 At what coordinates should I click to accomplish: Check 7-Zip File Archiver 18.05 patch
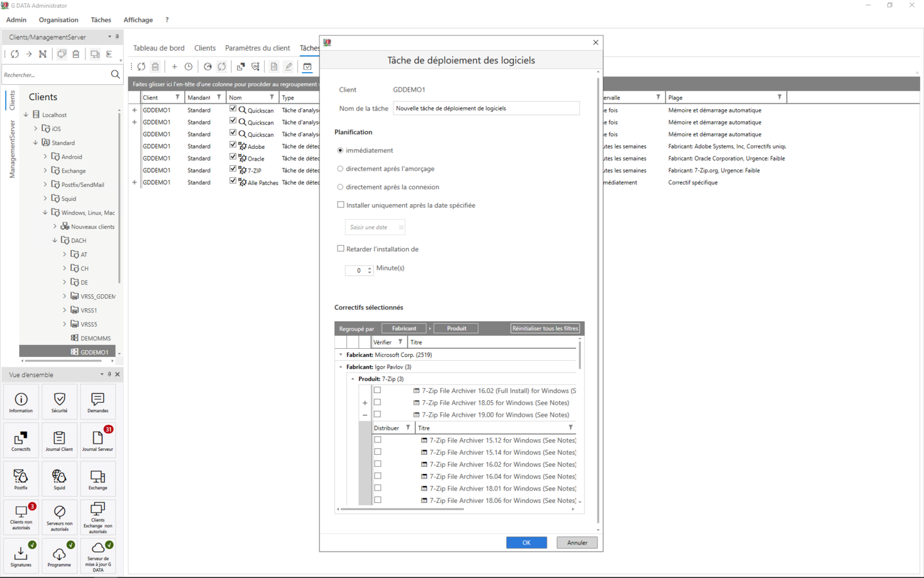[377, 402]
